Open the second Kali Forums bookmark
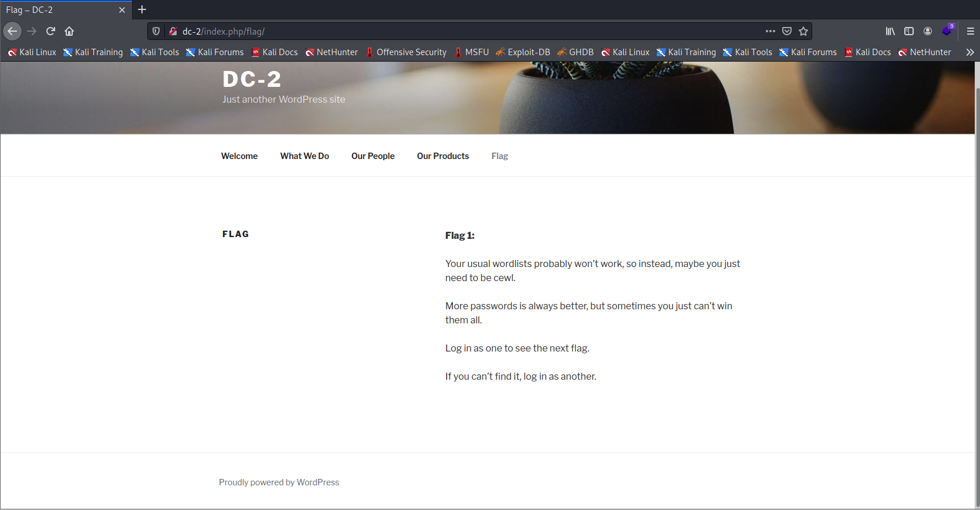Viewport: 980px width, 510px height. tap(808, 52)
